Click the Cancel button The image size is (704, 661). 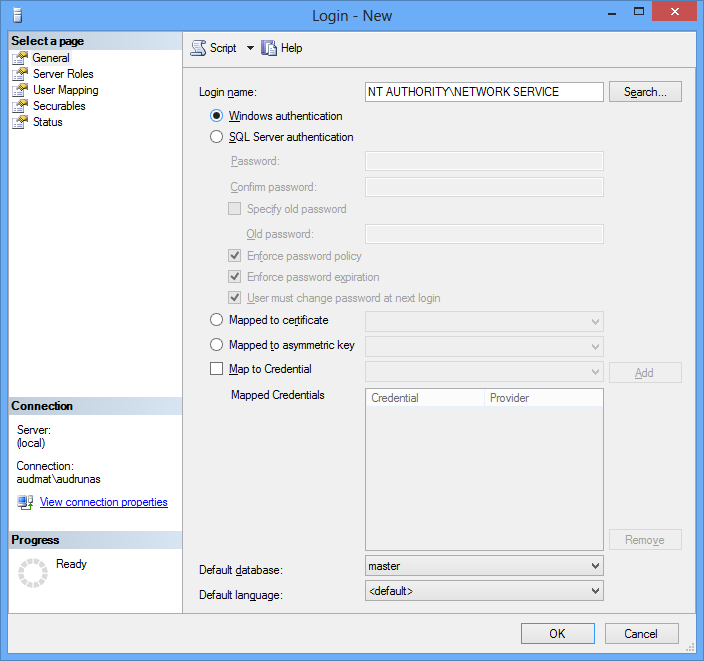(642, 634)
